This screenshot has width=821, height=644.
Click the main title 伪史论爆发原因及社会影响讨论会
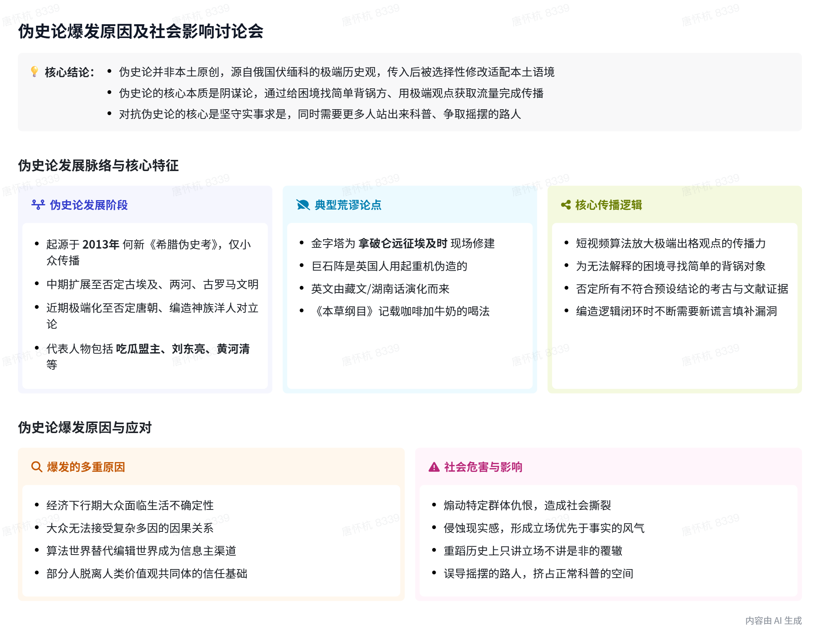point(140,31)
